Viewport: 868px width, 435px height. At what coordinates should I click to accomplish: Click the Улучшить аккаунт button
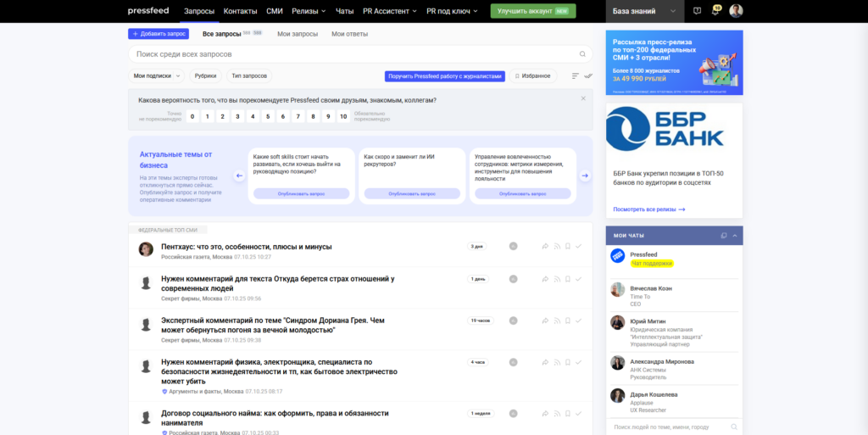(x=533, y=11)
